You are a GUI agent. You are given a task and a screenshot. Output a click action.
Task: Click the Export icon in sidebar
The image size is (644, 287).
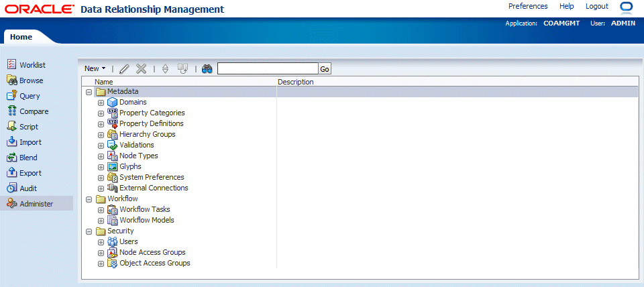point(12,173)
